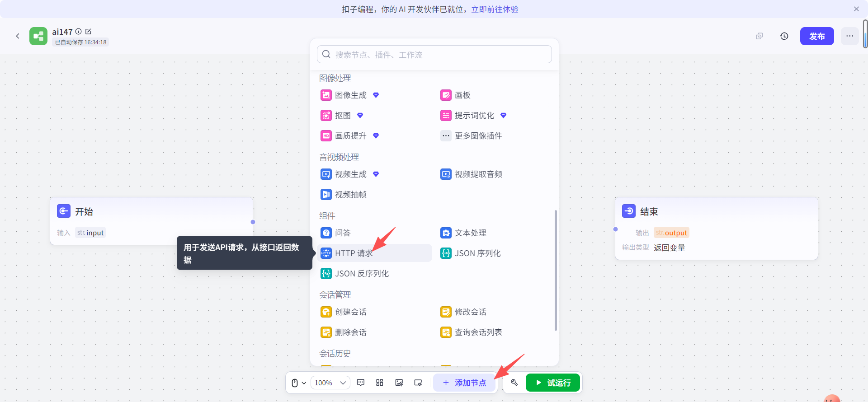The width and height of the screenshot is (868, 402).
Task: Open the more options ellipsis button
Action: tap(850, 36)
